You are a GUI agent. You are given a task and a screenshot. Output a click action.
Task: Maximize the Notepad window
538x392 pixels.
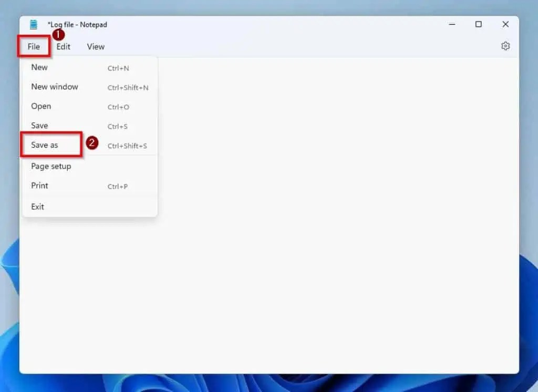tap(478, 24)
